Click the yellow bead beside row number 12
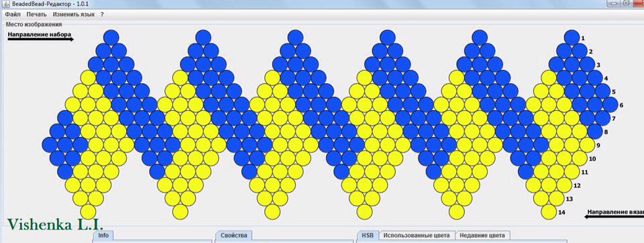The width and height of the screenshot is (644, 243). click(x=564, y=185)
